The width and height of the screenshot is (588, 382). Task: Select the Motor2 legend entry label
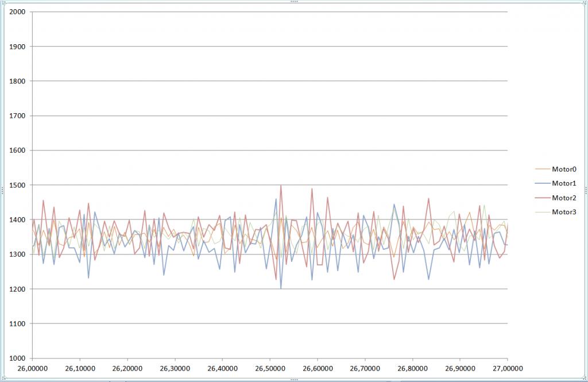pos(564,198)
